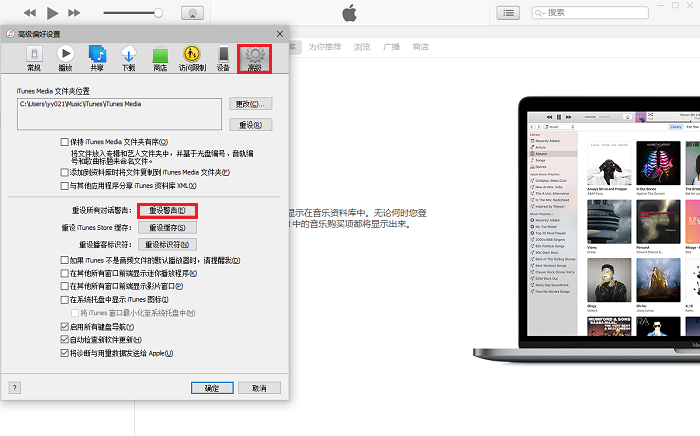
Task: Uncheck automatically check for software updates
Action: [64, 340]
